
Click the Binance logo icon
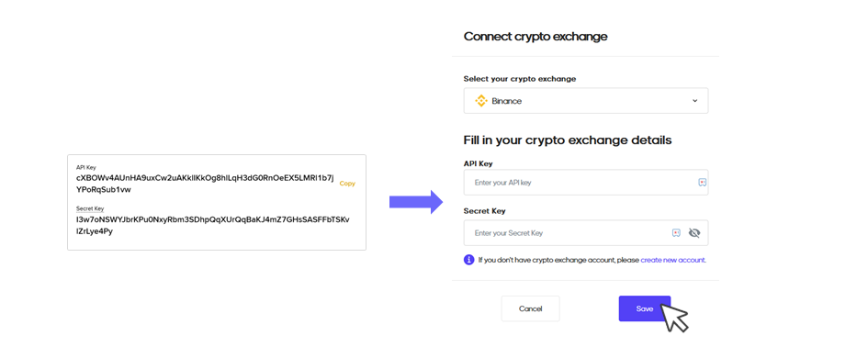(480, 101)
